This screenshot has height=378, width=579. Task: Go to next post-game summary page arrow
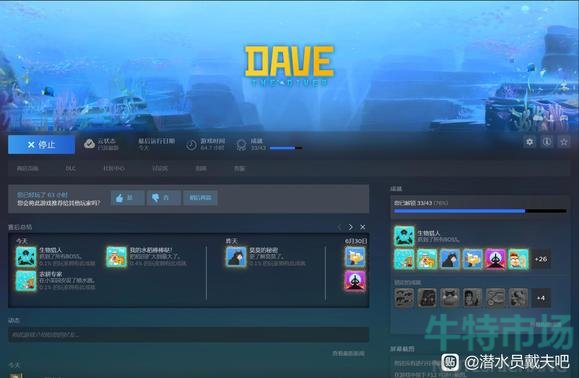coord(350,227)
